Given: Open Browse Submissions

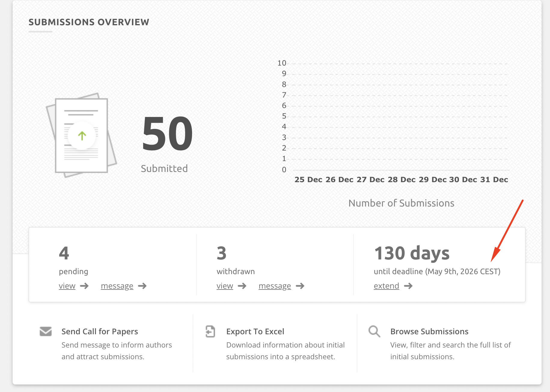Looking at the screenshot, I should tap(429, 331).
